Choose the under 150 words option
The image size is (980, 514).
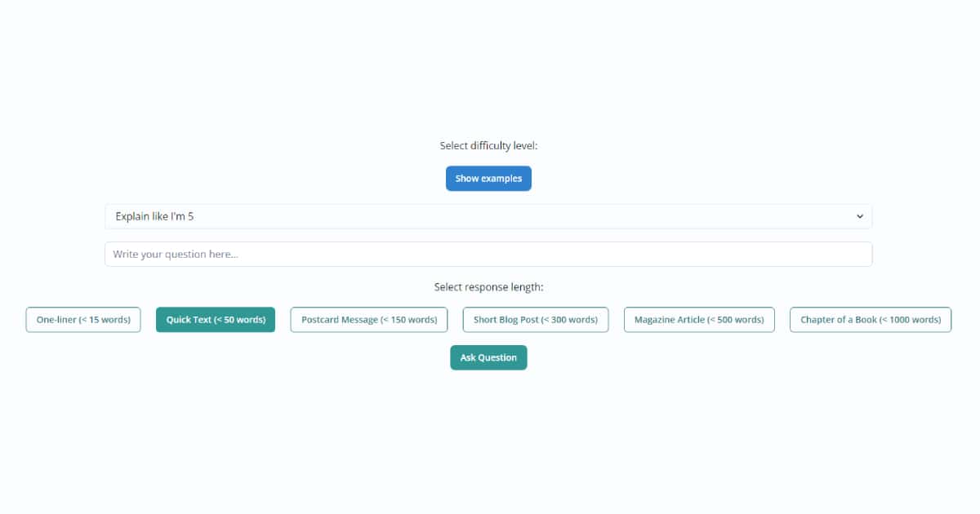tap(369, 320)
